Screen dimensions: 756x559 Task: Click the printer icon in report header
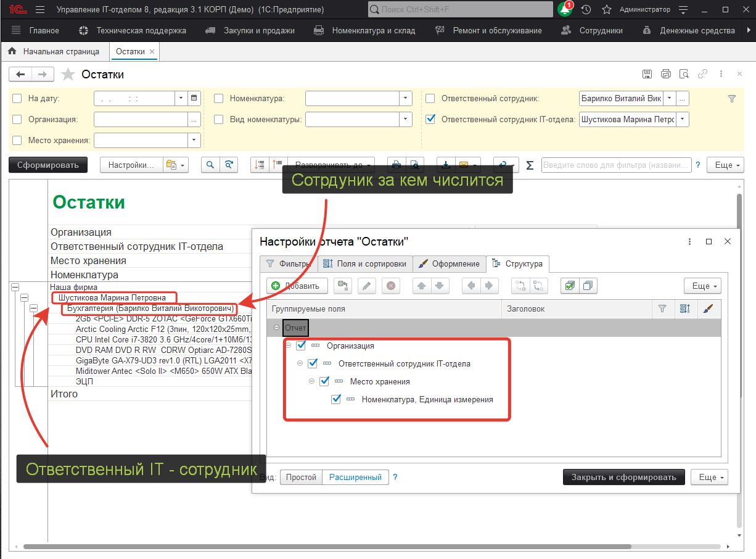[665, 74]
